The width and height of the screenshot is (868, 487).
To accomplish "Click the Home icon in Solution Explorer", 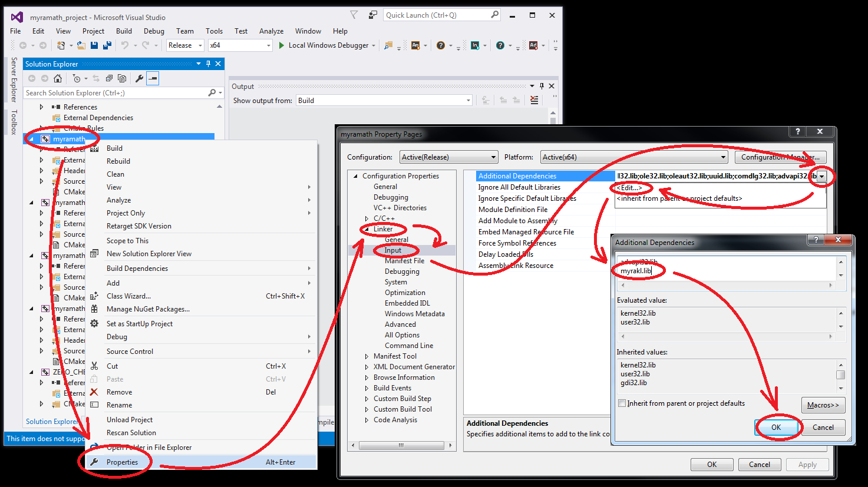I will coord(58,78).
